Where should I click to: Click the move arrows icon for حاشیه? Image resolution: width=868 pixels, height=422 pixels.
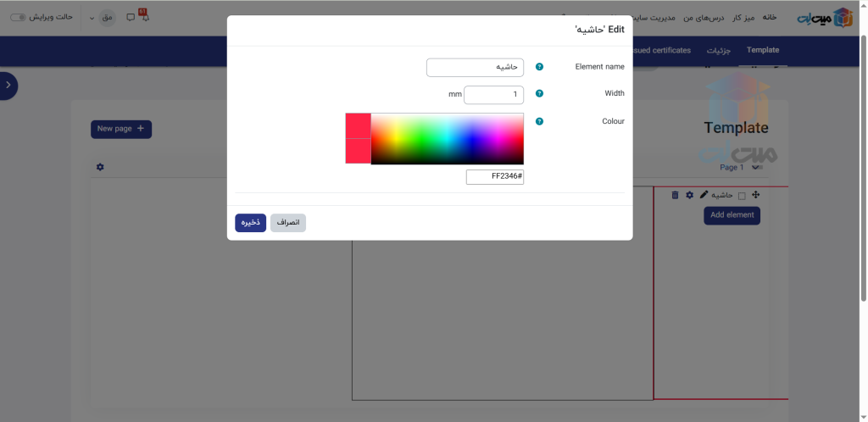click(x=756, y=195)
